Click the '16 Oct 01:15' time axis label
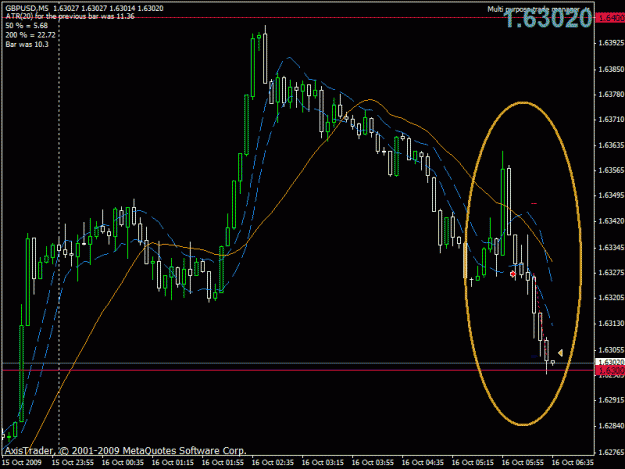Screen dimensions: 625x469 click(x=173, y=462)
